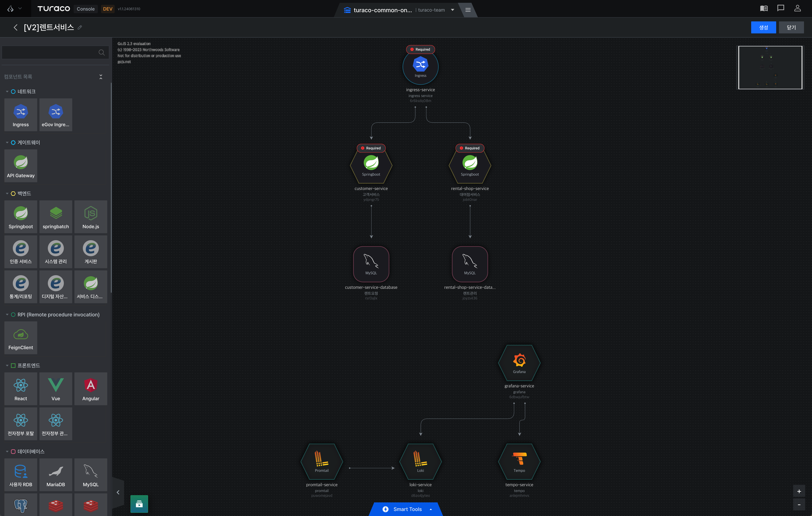Viewport: 812px width, 516px height.
Task: Select the Tempo service node
Action: click(x=519, y=461)
